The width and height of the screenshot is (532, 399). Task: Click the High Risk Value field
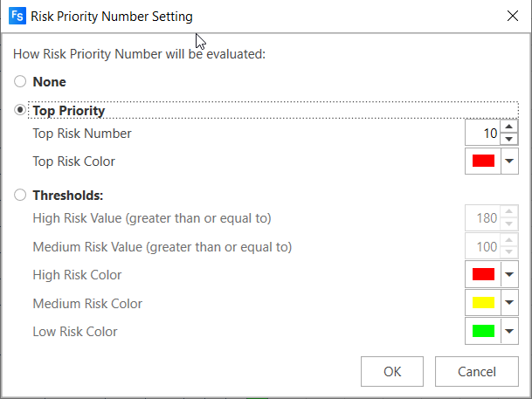click(483, 218)
